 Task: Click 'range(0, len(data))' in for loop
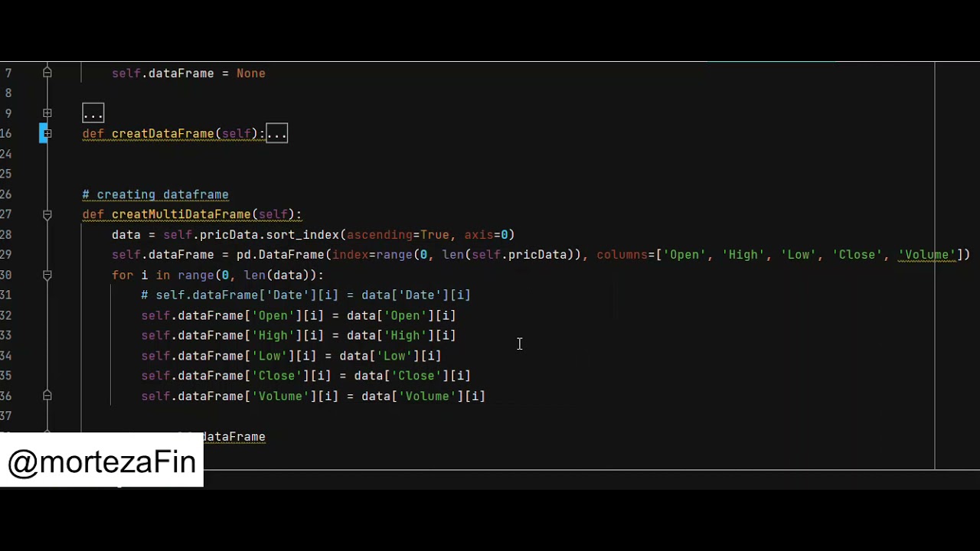(247, 275)
